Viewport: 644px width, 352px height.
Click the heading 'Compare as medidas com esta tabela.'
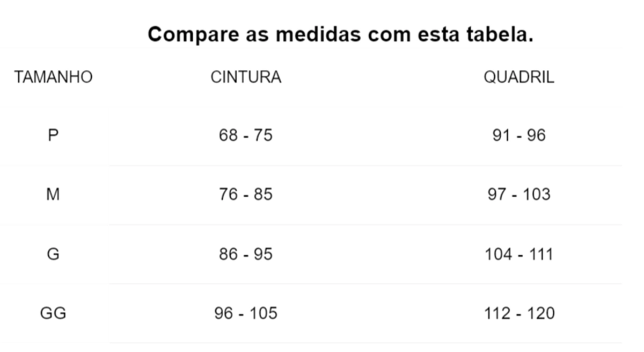click(x=341, y=35)
